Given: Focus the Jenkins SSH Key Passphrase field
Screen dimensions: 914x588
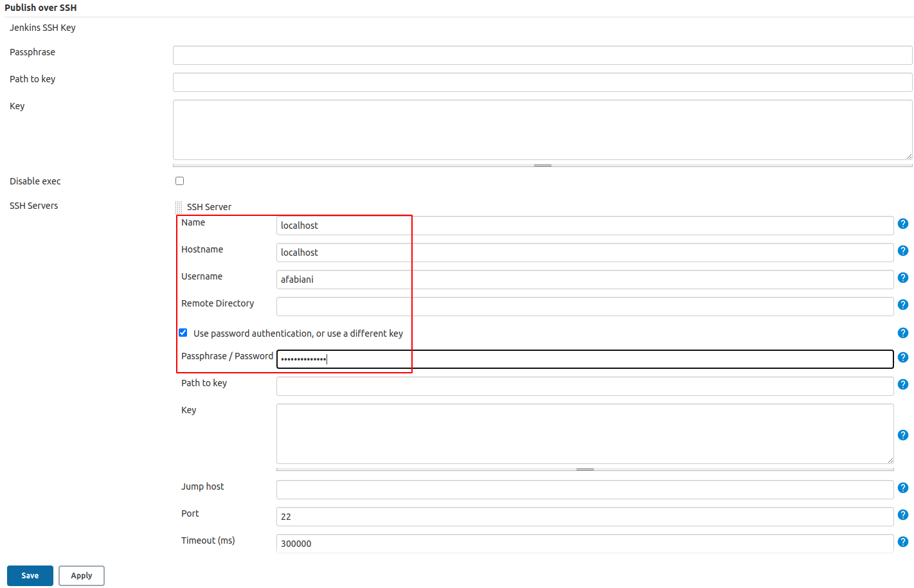Looking at the screenshot, I should pyautogui.click(x=542, y=55).
